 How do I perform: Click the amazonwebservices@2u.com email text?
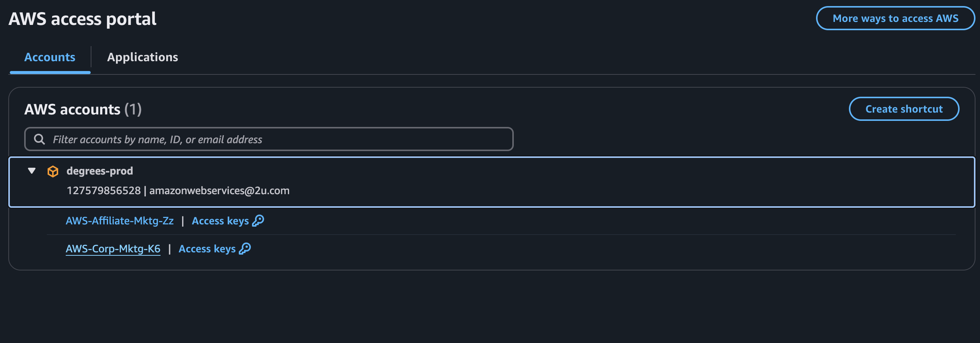tap(219, 190)
